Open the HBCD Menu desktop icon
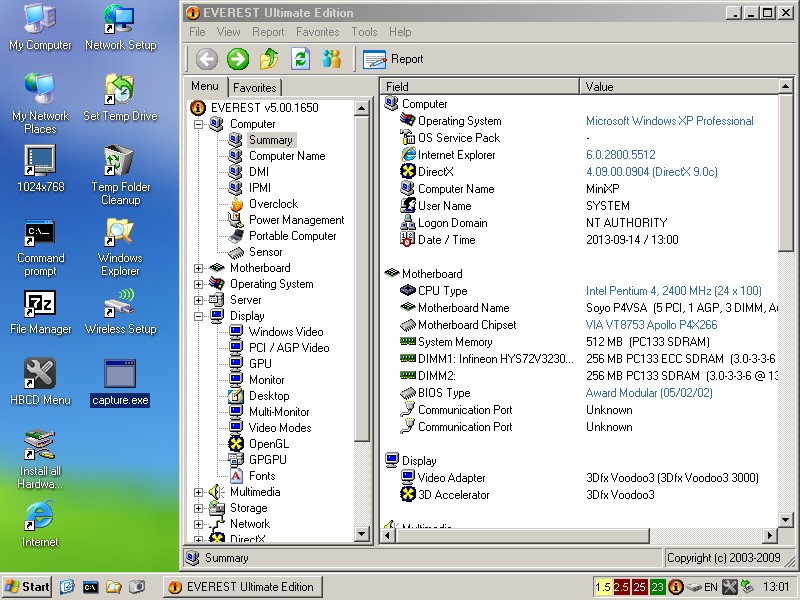 point(40,382)
